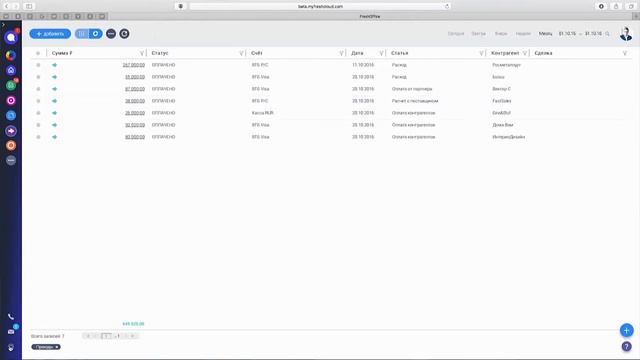Screen dimensions: 640x360
Task: Remove the Примеры filter tag
Action: tap(57, 347)
